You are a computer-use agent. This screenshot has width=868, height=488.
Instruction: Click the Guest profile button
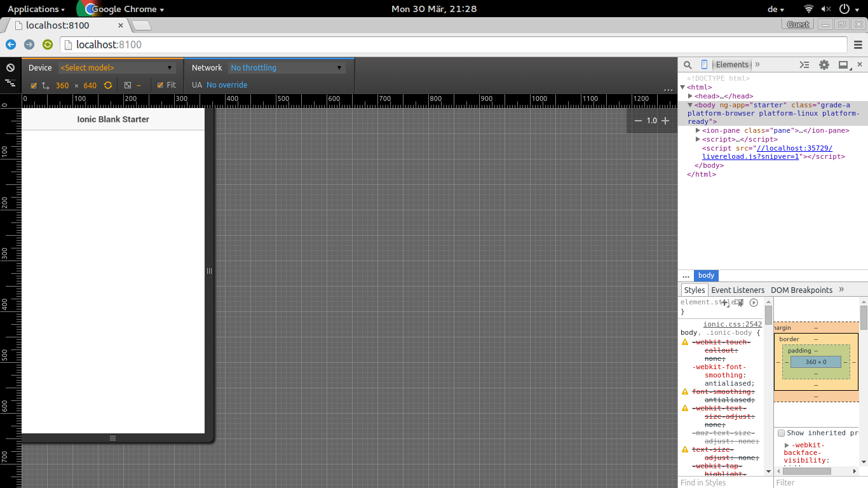tap(798, 25)
